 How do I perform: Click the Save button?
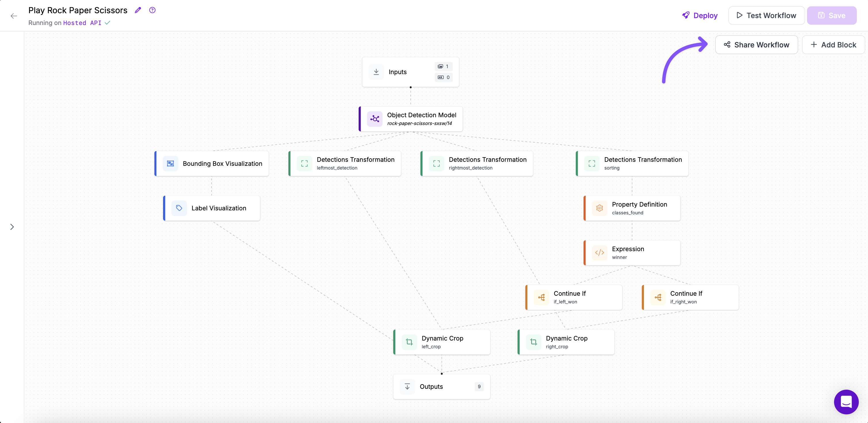[831, 16]
